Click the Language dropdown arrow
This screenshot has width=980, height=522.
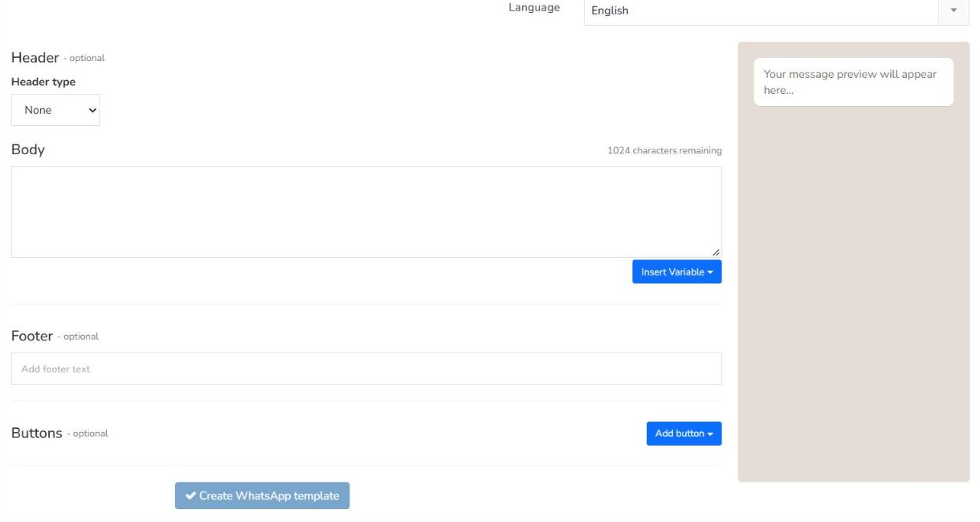(x=953, y=10)
